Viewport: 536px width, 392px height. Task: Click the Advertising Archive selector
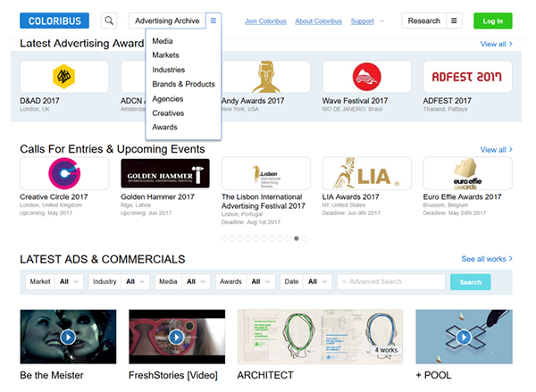[167, 21]
